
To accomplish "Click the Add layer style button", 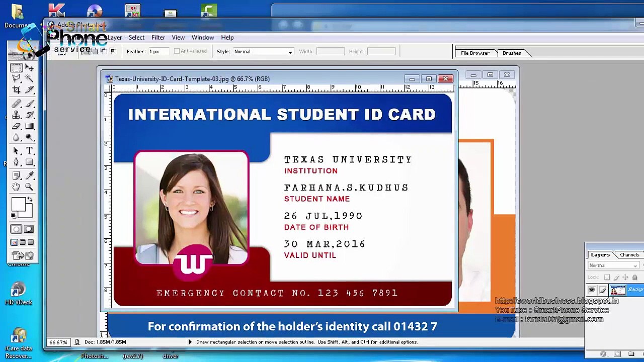I will [x=603, y=354].
